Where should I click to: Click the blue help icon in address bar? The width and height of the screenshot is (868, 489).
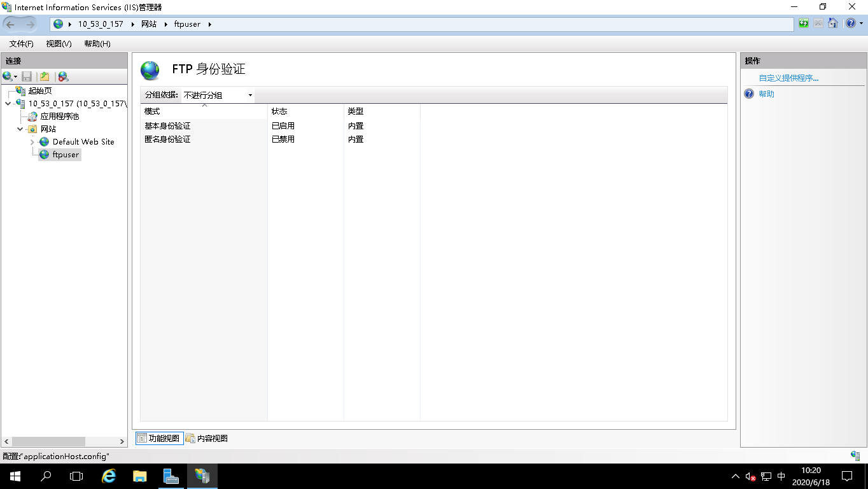coord(850,24)
